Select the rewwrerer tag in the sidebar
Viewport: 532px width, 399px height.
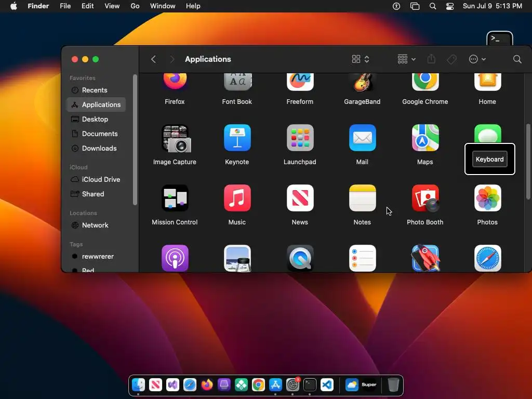[96, 257]
